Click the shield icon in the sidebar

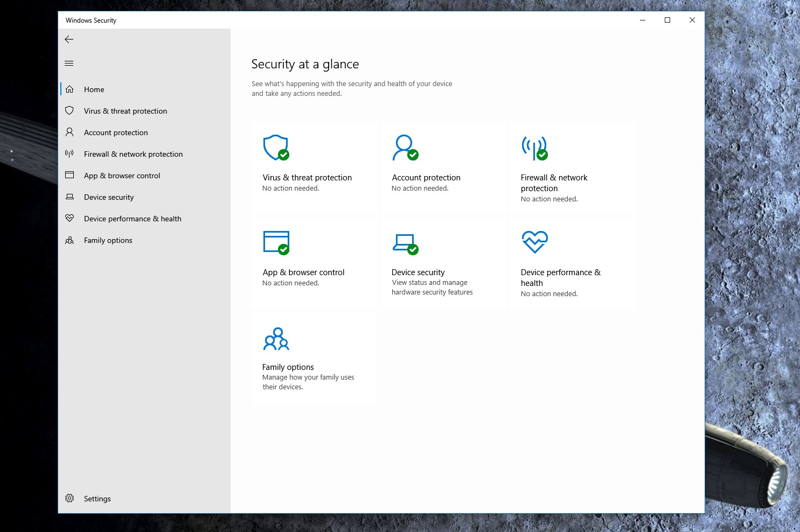69,110
